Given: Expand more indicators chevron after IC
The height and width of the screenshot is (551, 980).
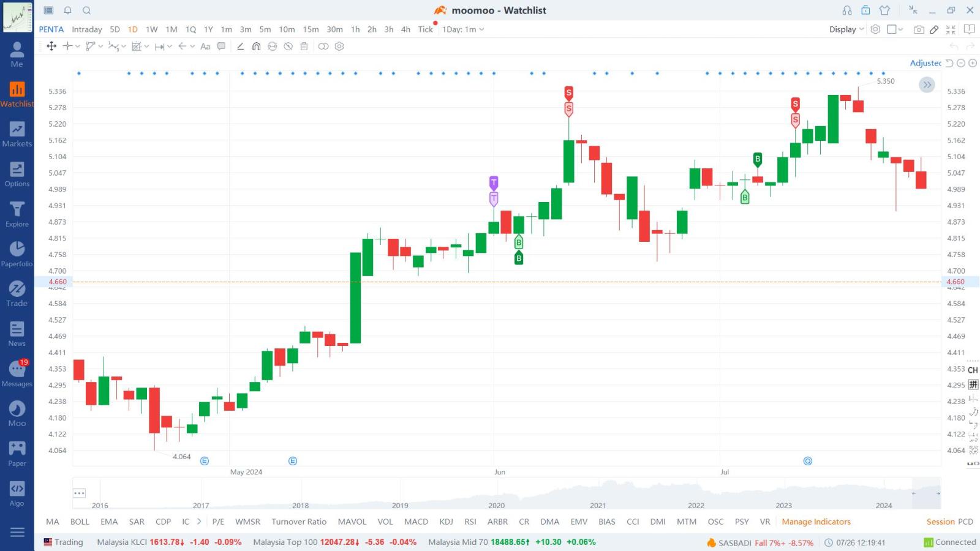Looking at the screenshot, I should tap(199, 522).
